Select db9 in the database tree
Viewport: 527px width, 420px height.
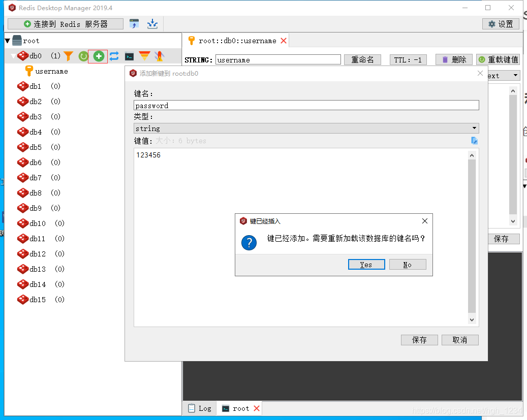click(x=35, y=208)
